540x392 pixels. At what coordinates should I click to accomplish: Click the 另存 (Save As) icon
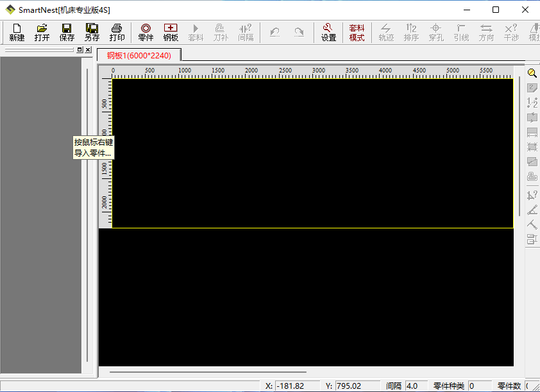(92, 32)
